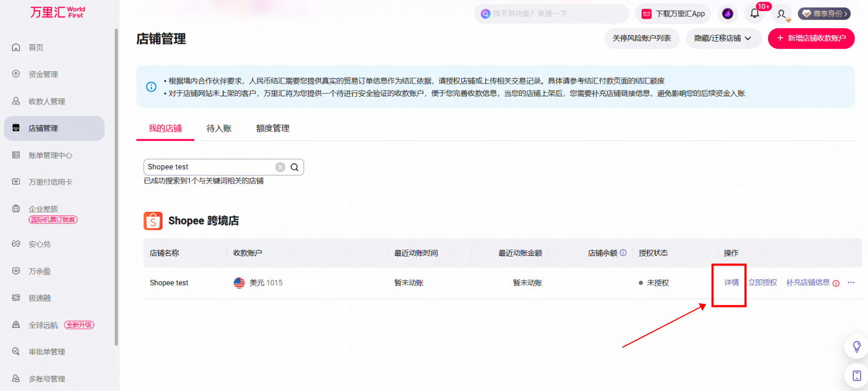Click the floating clipboard icon at bottom right

coord(857,376)
